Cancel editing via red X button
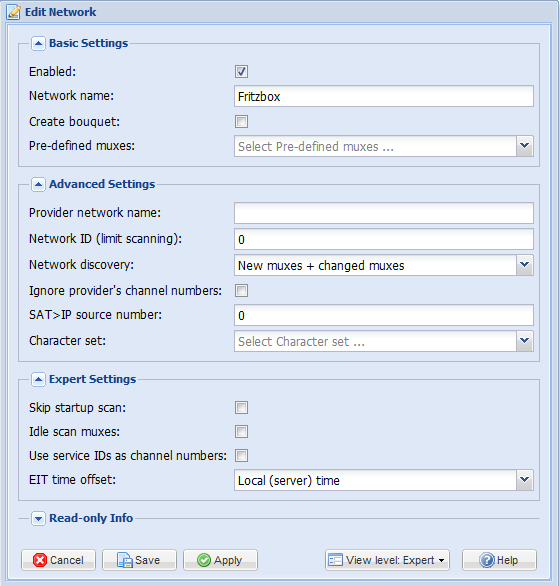The height and width of the screenshot is (586, 560). coord(58,560)
